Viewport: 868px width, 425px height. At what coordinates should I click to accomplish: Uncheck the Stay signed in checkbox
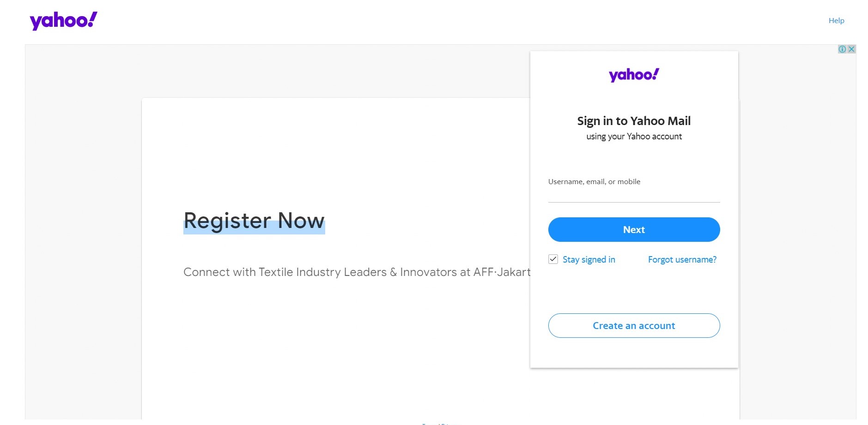(x=553, y=259)
